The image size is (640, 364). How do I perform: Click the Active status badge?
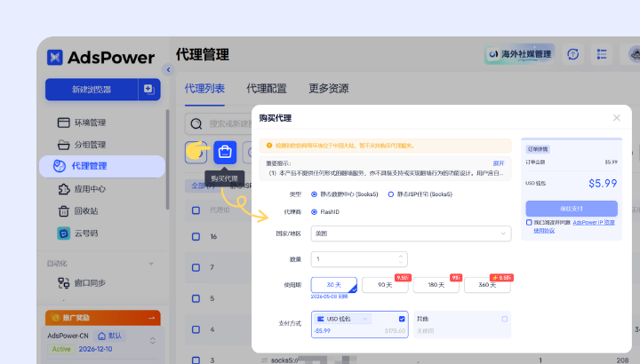61,349
